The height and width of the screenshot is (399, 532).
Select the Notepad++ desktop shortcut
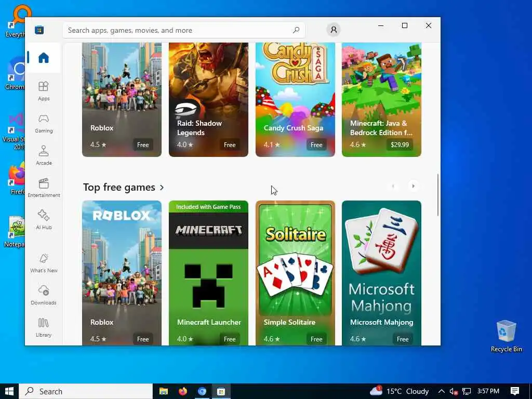click(x=14, y=232)
